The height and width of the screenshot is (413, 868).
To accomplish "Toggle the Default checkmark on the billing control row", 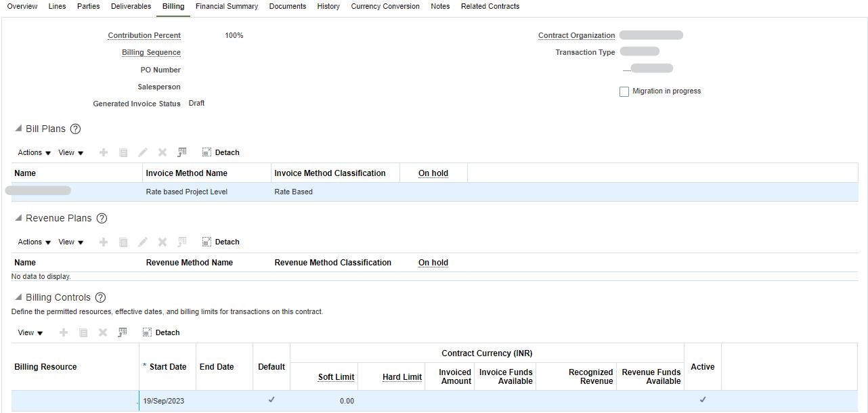I will [x=271, y=399].
